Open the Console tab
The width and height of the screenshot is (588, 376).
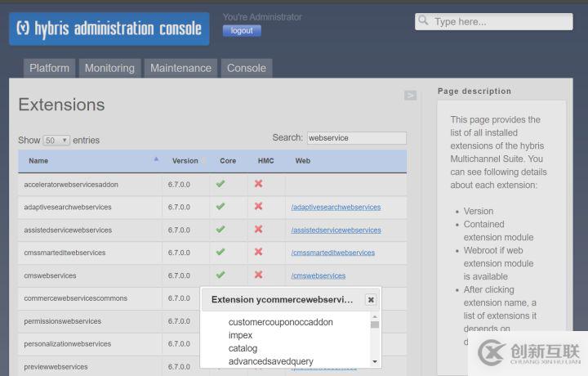246,68
